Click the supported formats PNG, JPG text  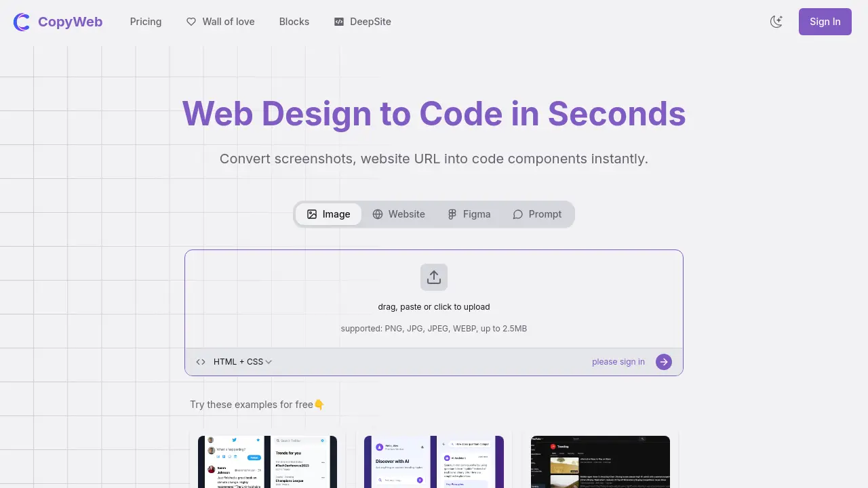[x=434, y=329]
